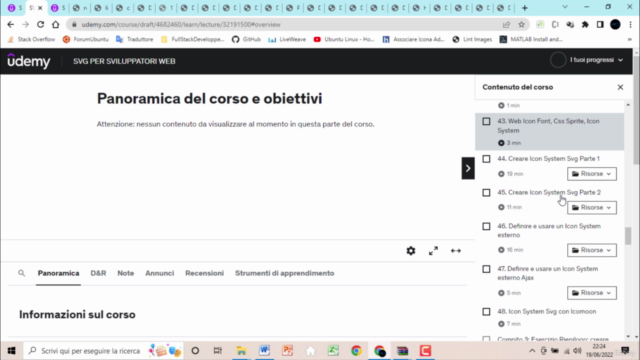Toggle expanded view with horizontal arrows icon
Viewport: 640px width, 360px height.
pos(456,251)
